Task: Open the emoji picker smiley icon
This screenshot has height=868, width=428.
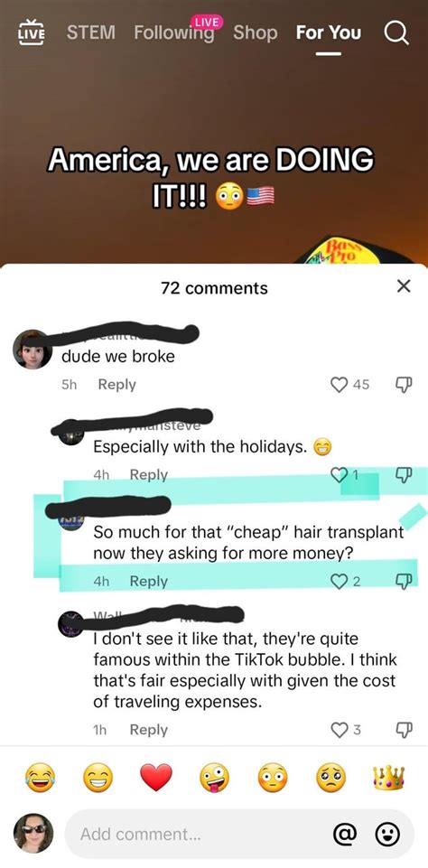Action: 387,834
